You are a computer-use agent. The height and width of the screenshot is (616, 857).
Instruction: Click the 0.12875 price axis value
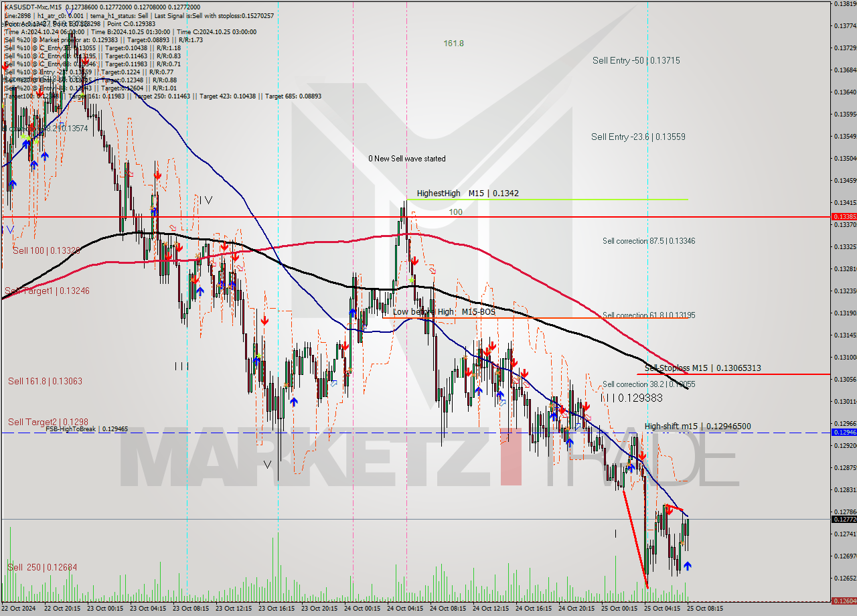pyautogui.click(x=845, y=467)
